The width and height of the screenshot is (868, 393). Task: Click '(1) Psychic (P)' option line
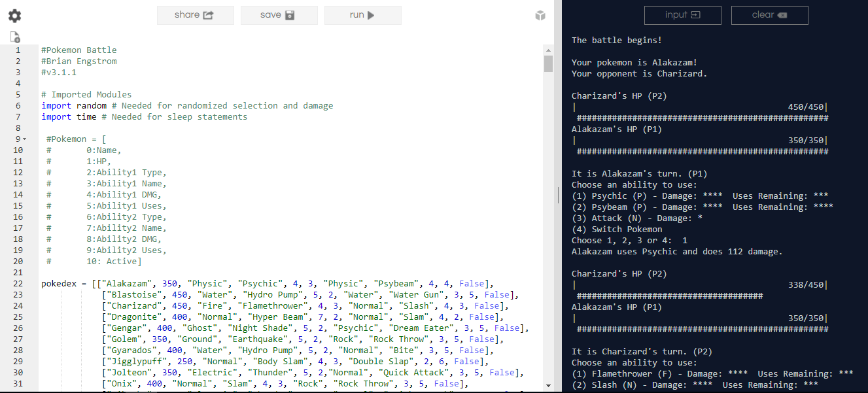701,196
